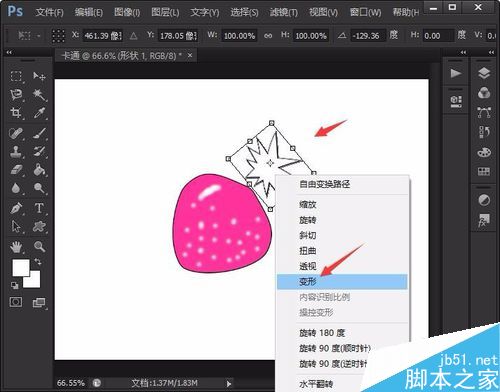The image size is (500, 392).
Task: Select the Crop tool
Action: [16, 113]
